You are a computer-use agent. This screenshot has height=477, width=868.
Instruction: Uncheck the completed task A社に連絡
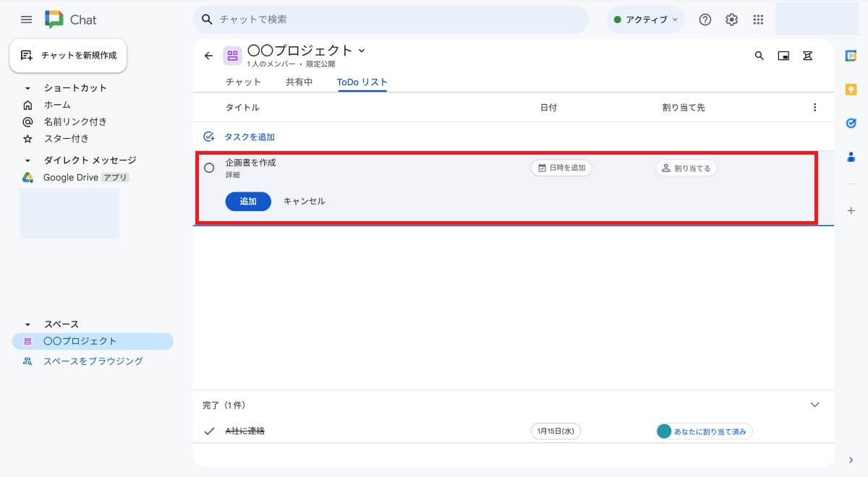coord(210,431)
